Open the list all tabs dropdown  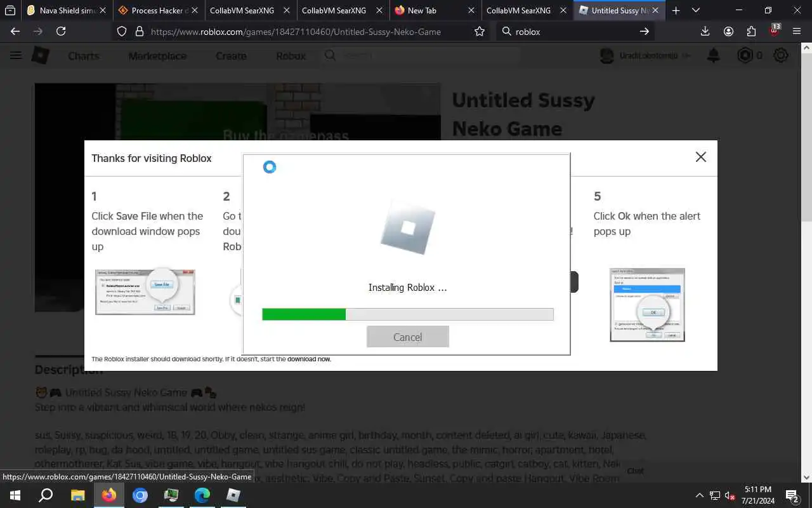[x=696, y=11]
